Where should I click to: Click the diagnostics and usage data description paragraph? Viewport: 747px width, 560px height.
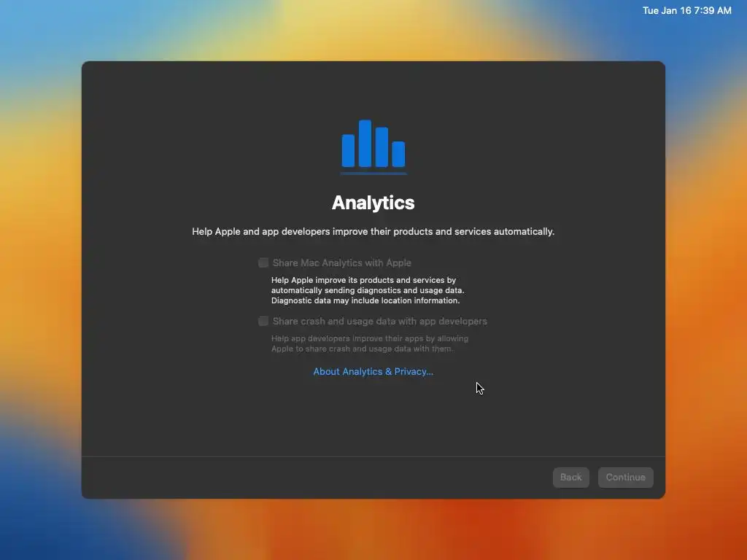pyautogui.click(x=368, y=290)
